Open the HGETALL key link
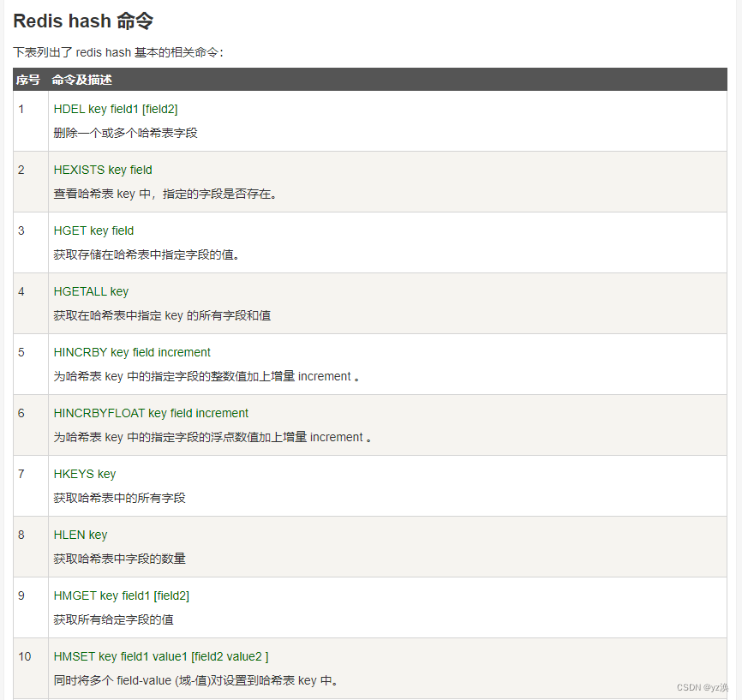Image resolution: width=742 pixels, height=700 pixels. pos(91,291)
